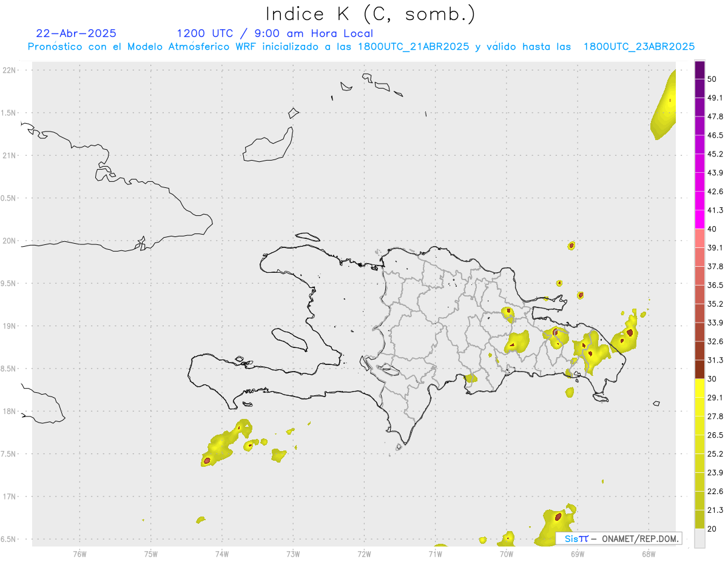Click the latitude label "18N"
728x562 pixels.
[9, 412]
